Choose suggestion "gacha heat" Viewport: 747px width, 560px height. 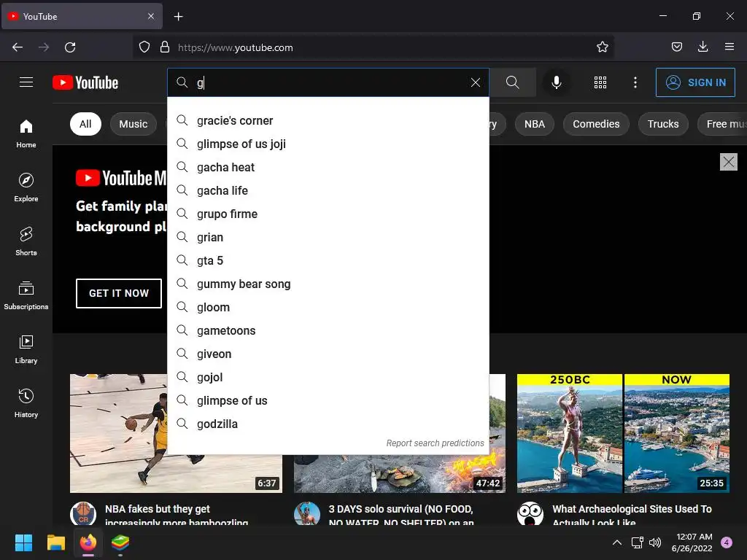coord(328,167)
